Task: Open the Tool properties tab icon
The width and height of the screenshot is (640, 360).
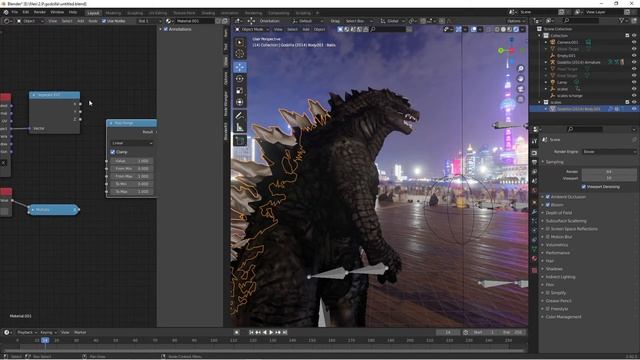Action: 534,141
